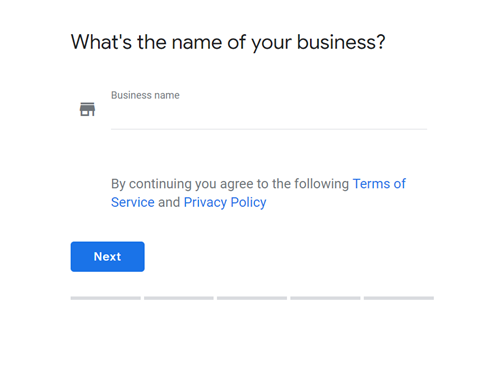Click the blue Next button
The image size is (500, 371).
107,257
